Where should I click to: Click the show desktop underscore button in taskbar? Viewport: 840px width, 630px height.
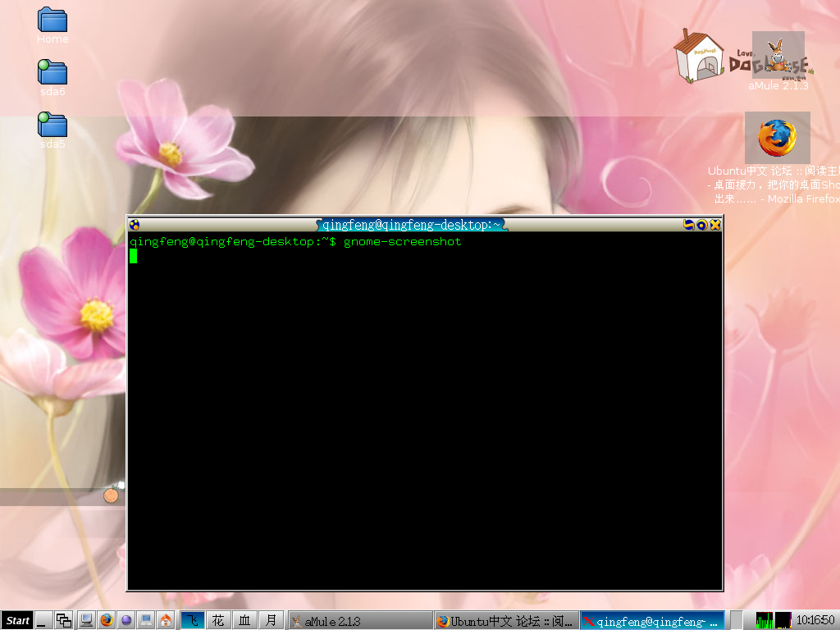coord(43,620)
